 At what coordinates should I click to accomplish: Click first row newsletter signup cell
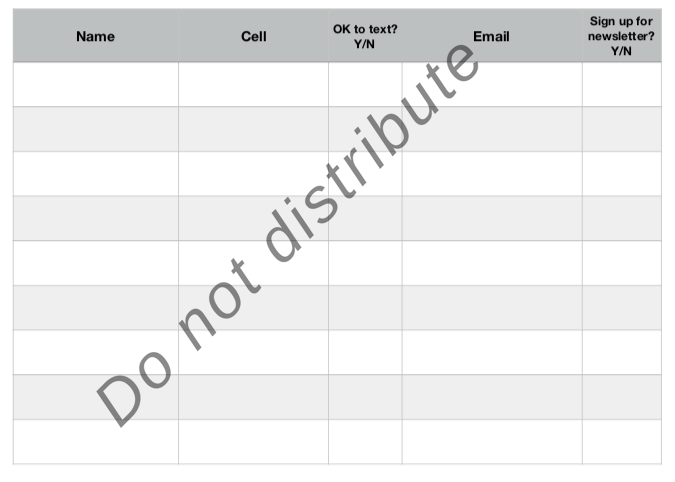pyautogui.click(x=622, y=84)
